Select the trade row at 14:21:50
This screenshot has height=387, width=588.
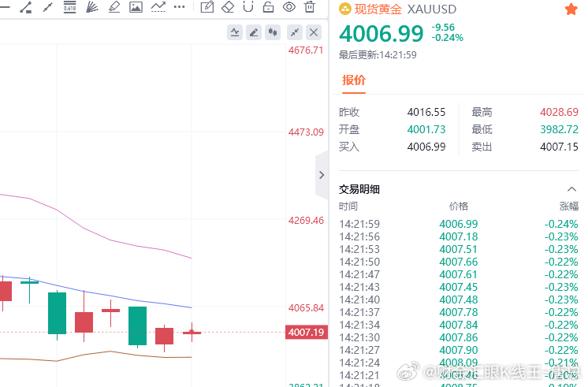[x=458, y=262]
